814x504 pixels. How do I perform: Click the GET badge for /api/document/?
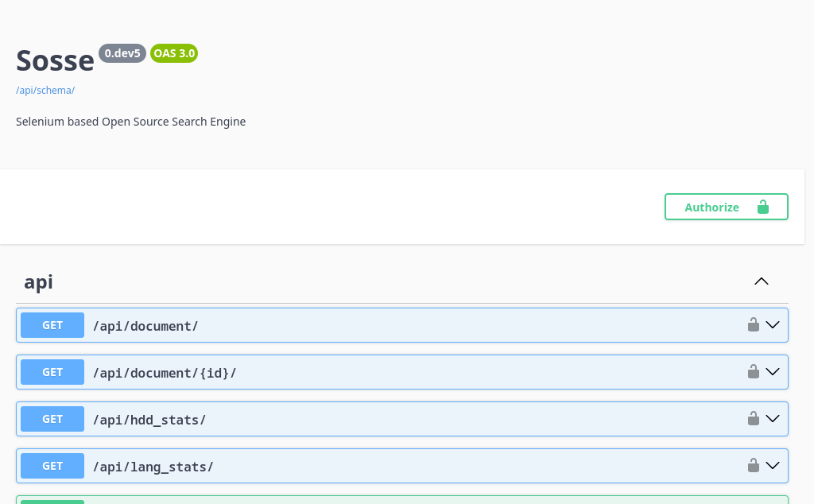(x=52, y=325)
